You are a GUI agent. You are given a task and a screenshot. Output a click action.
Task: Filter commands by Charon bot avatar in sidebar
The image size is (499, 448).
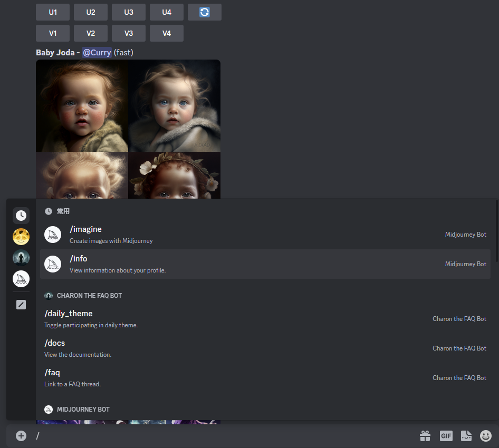21,258
